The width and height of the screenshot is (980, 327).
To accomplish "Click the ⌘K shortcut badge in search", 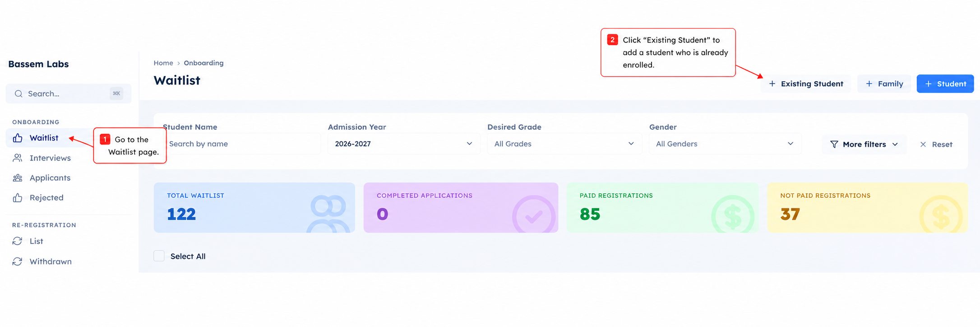I will click(x=116, y=93).
